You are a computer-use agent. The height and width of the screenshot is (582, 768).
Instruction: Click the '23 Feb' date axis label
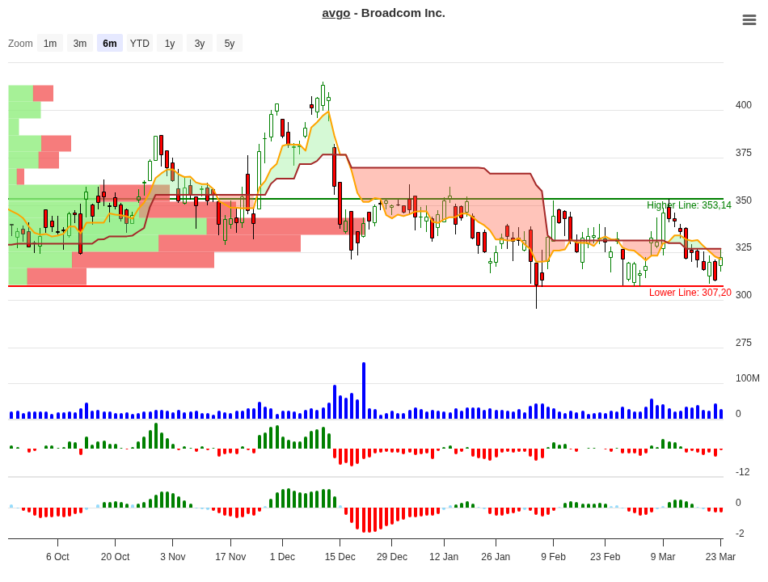pos(605,557)
